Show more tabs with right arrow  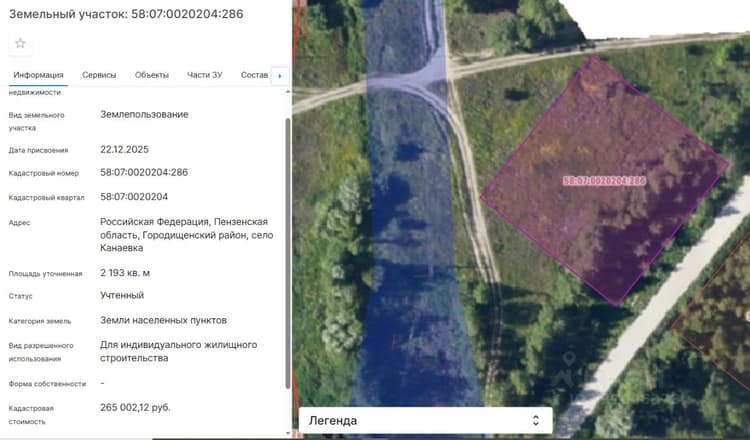(280, 76)
